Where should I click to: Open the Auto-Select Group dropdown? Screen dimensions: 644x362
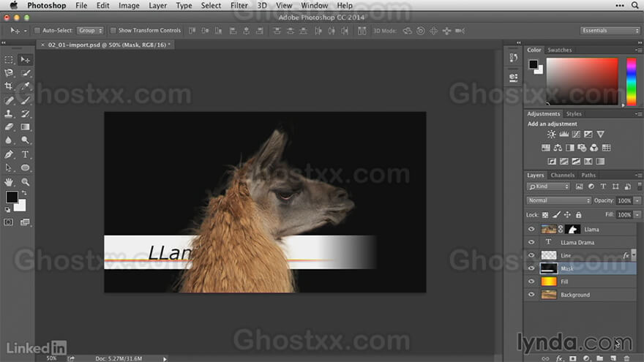[90, 31]
